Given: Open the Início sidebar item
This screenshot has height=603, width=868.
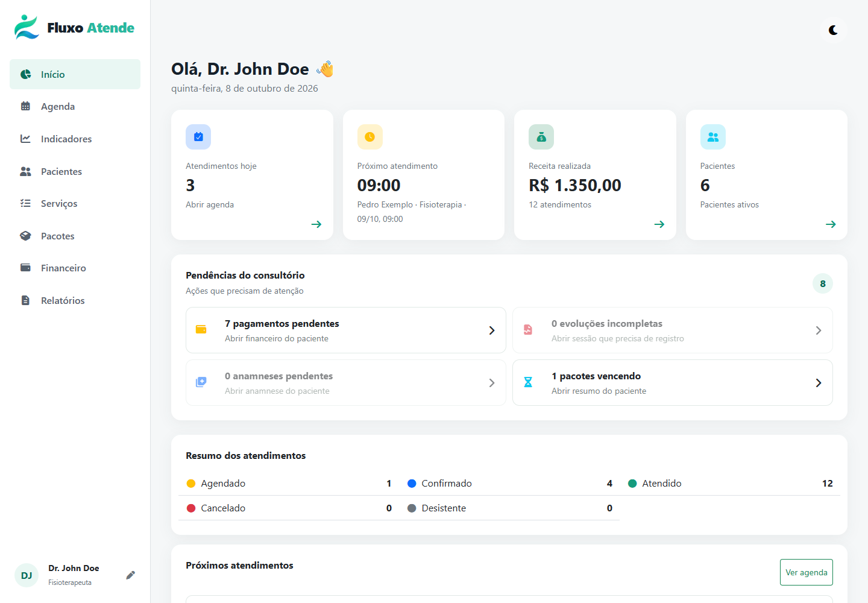Looking at the screenshot, I should click(75, 74).
